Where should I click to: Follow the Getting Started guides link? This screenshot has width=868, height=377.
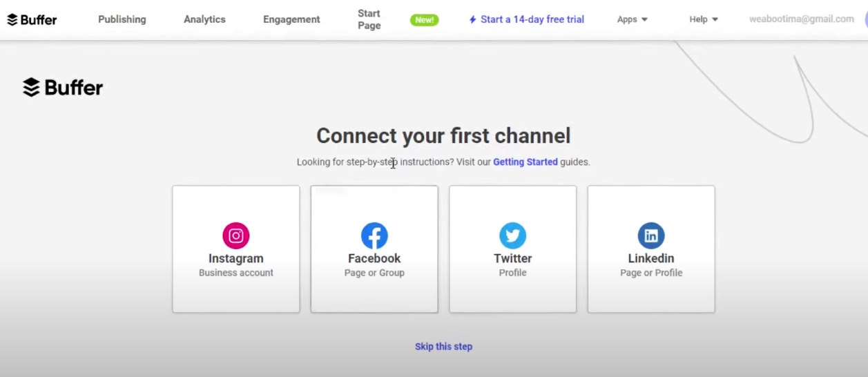point(525,162)
